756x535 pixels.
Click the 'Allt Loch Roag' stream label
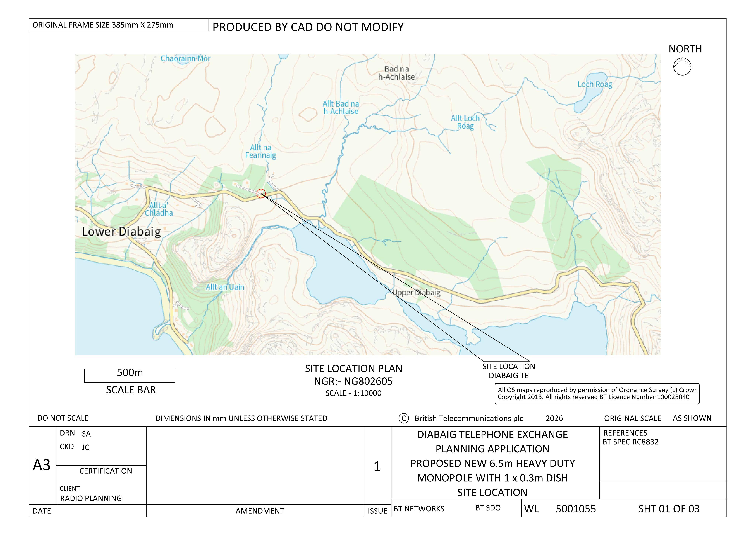[x=465, y=122]
